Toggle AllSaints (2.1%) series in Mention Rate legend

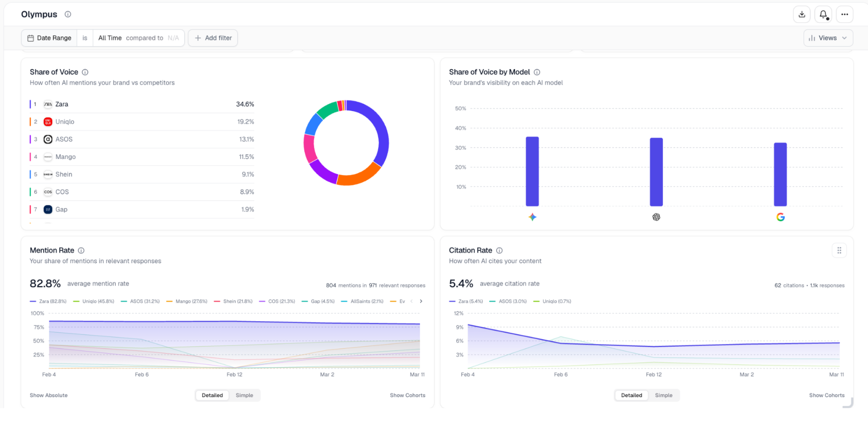363,302
